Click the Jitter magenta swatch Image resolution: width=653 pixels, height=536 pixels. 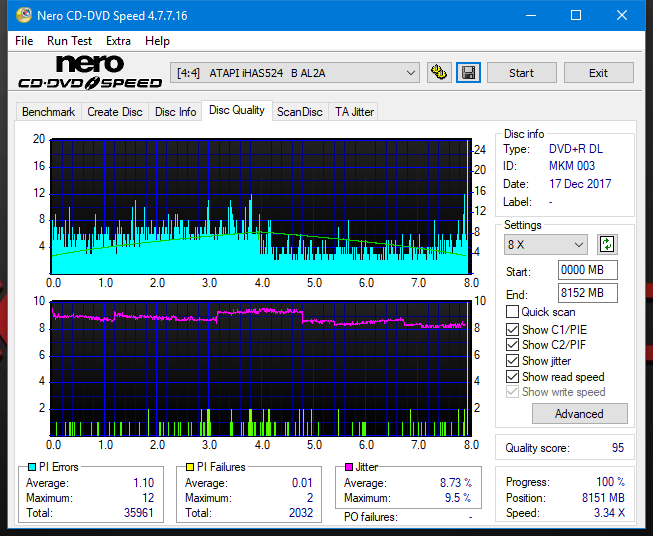click(349, 467)
